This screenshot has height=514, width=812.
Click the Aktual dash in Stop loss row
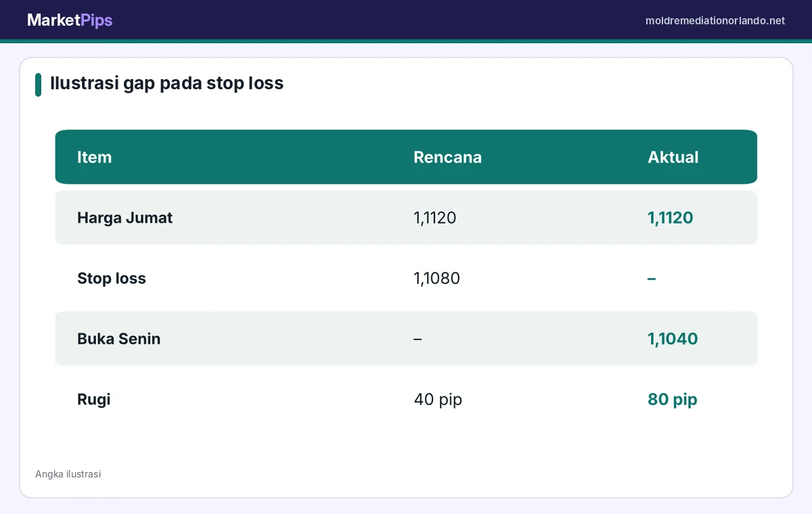pyautogui.click(x=652, y=279)
